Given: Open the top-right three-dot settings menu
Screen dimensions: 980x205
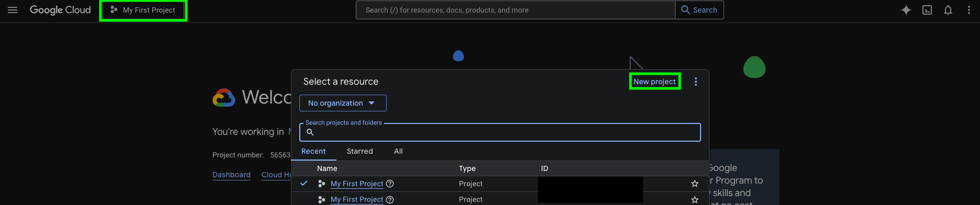Looking at the screenshot, I should coord(969,10).
